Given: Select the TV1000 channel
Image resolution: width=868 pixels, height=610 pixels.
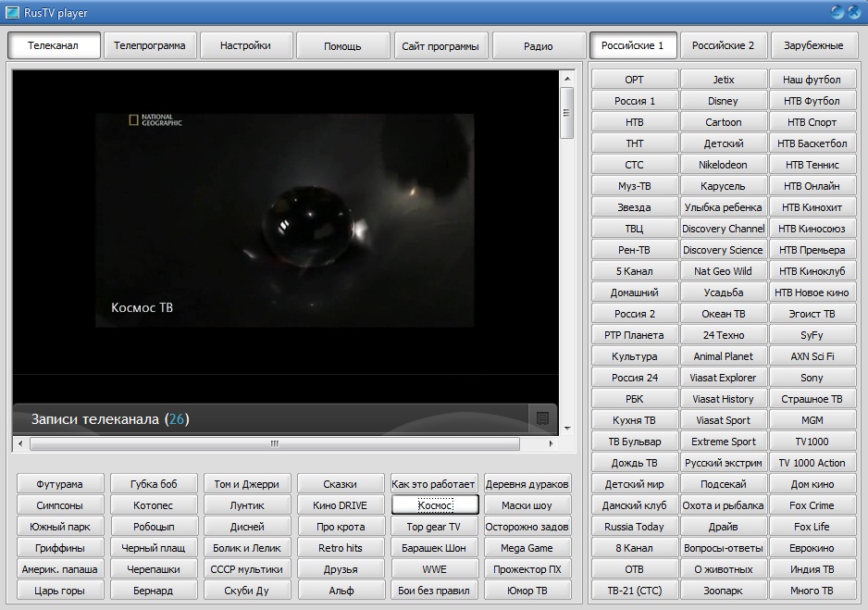Looking at the screenshot, I should 812,442.
